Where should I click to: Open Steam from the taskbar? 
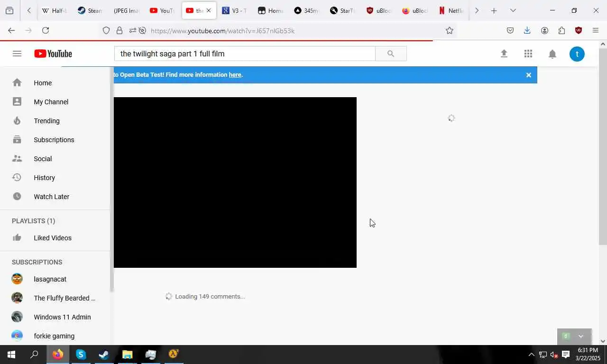tap(104, 355)
